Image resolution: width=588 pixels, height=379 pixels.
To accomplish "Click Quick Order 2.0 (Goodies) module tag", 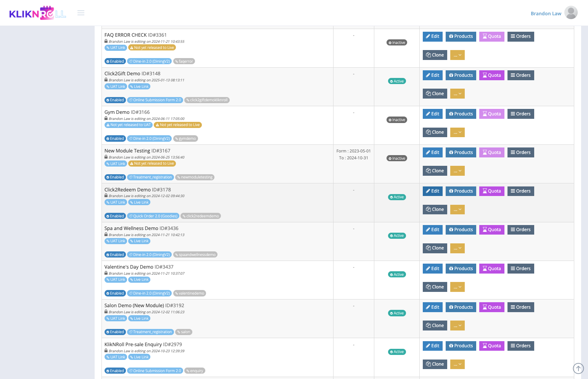I will (153, 216).
